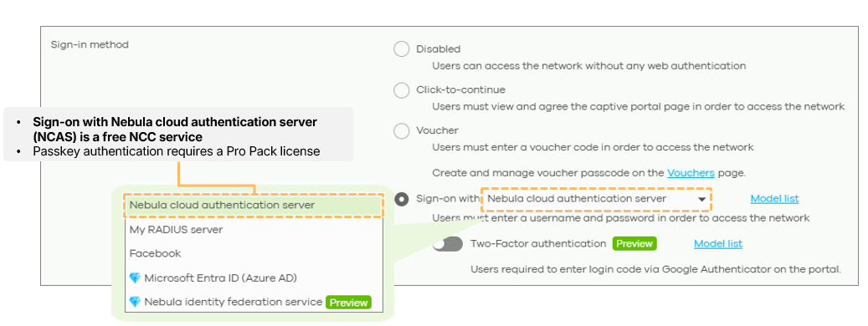Click the Preview badge next to Two-Factor authentication
This screenshot has height=326, width=868.
pos(634,244)
